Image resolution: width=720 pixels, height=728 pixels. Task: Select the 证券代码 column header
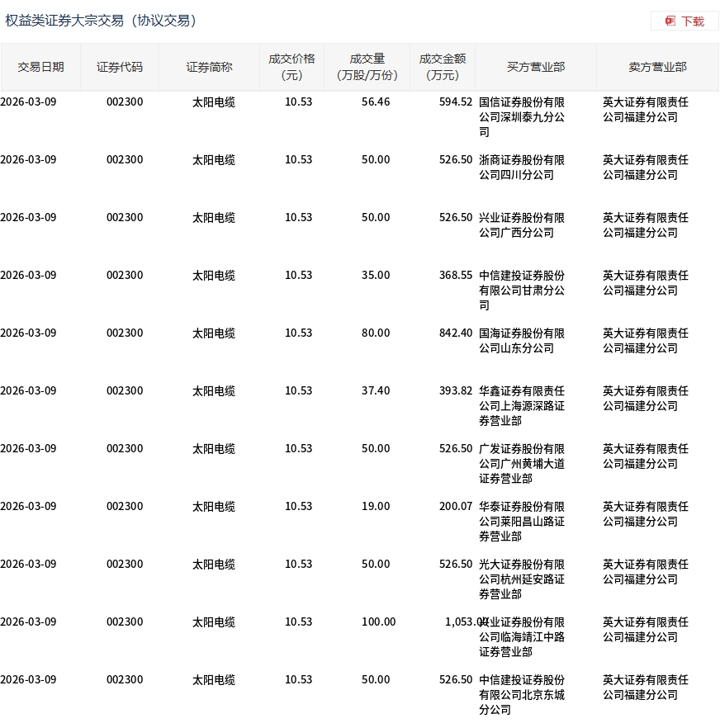tap(120, 68)
